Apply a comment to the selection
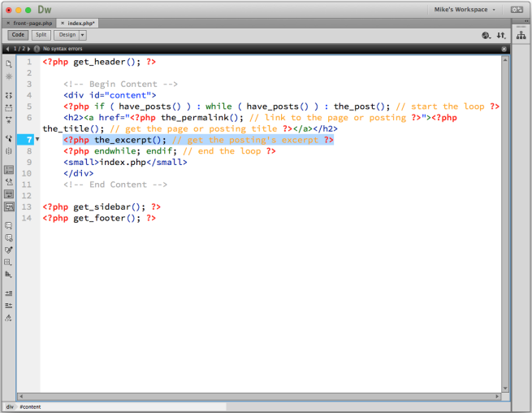 (x=9, y=225)
